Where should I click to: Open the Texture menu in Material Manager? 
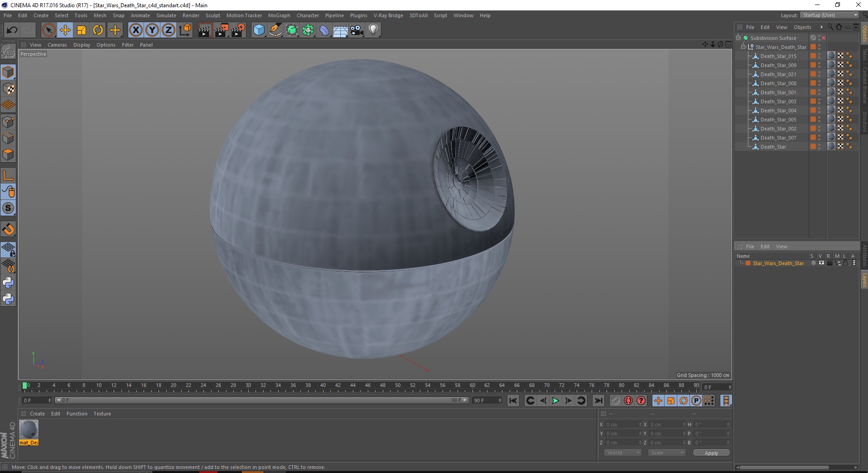click(x=102, y=414)
